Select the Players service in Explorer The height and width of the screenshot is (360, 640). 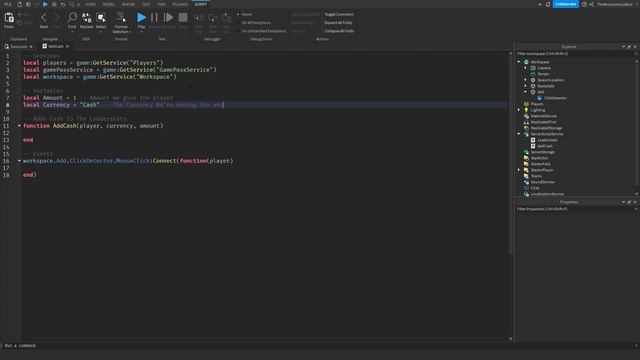click(536, 104)
